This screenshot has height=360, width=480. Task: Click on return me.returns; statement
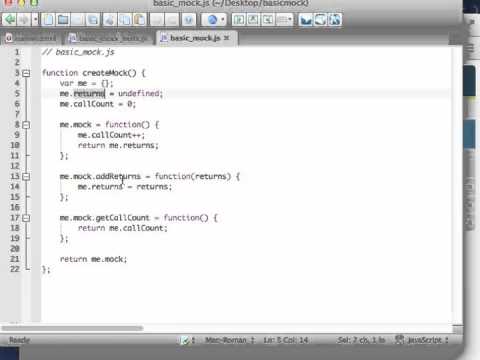point(118,145)
